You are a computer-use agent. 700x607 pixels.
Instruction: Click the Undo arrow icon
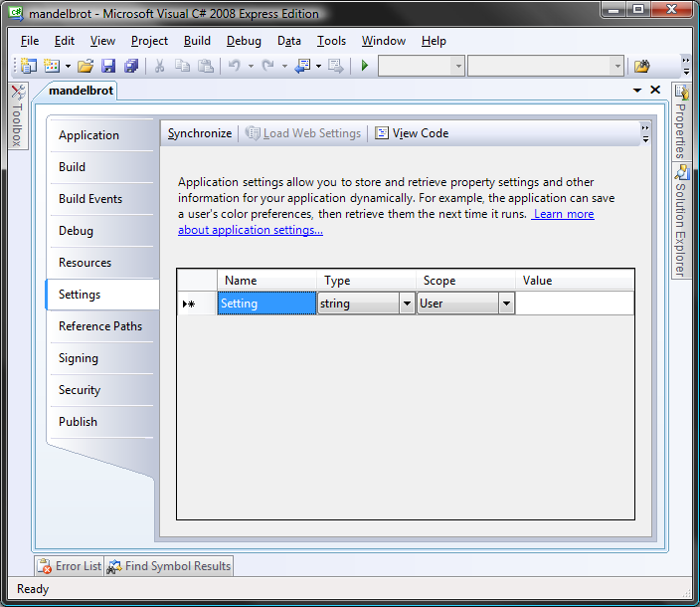click(x=234, y=66)
